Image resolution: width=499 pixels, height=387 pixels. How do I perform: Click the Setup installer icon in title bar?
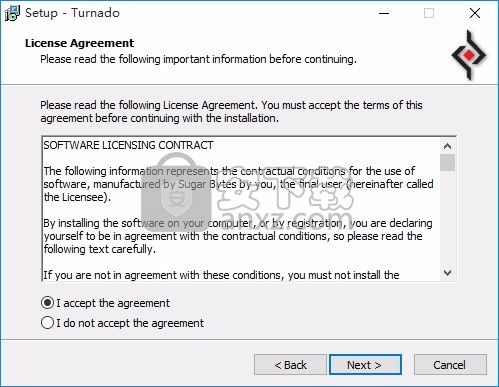12,13
